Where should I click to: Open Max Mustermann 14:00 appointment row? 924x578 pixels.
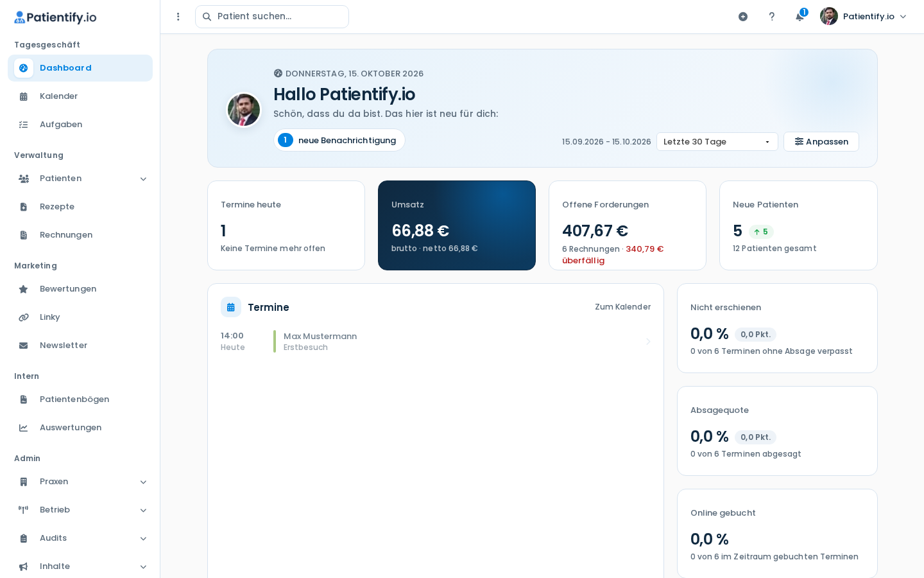tap(436, 342)
